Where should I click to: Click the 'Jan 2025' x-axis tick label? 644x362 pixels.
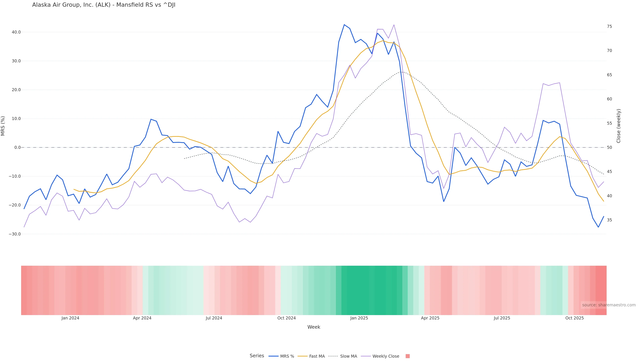(359, 318)
